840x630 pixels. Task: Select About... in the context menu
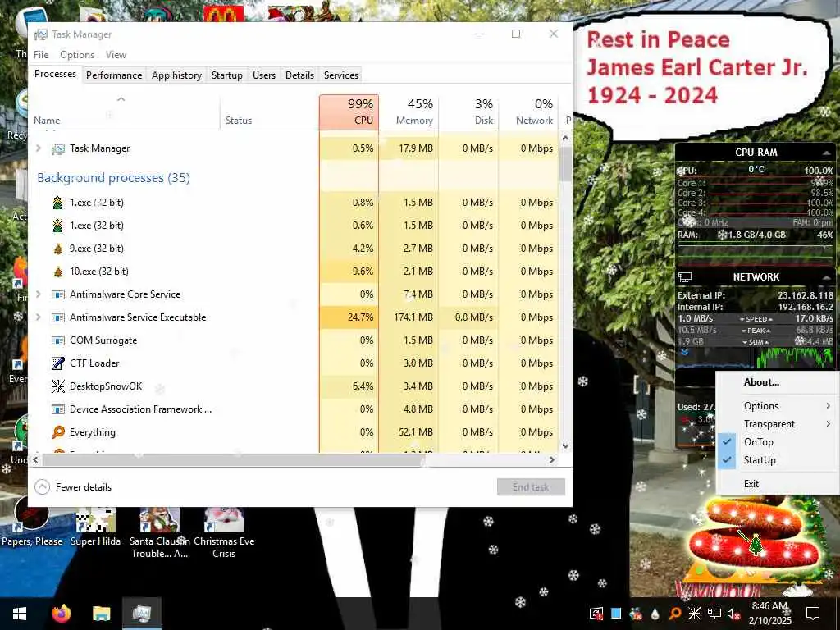tap(761, 382)
